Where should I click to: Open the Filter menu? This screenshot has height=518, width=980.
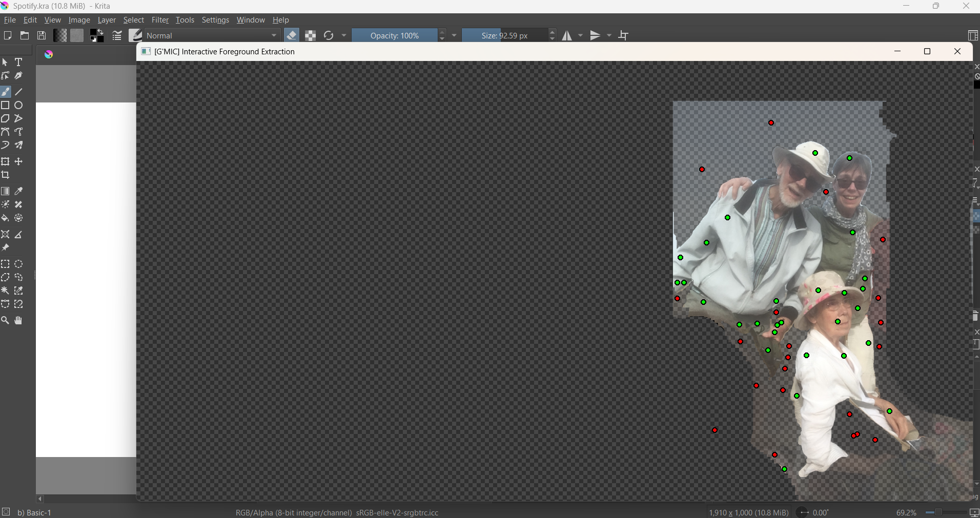[160, 20]
